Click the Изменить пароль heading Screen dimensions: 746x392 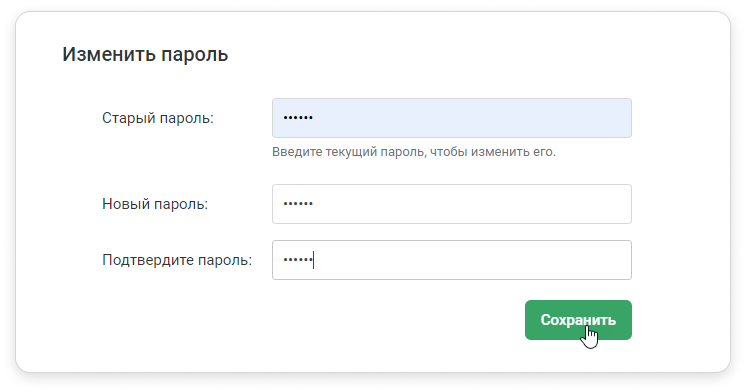[145, 54]
